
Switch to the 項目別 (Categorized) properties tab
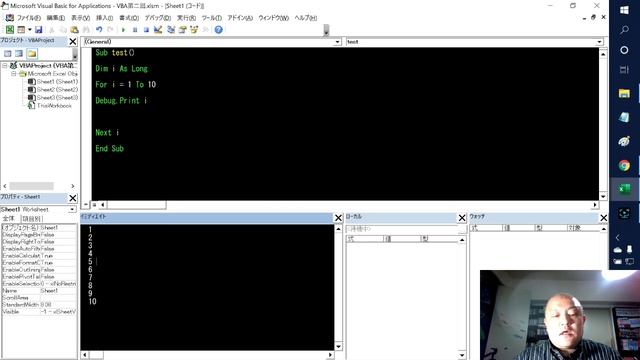(x=32, y=218)
